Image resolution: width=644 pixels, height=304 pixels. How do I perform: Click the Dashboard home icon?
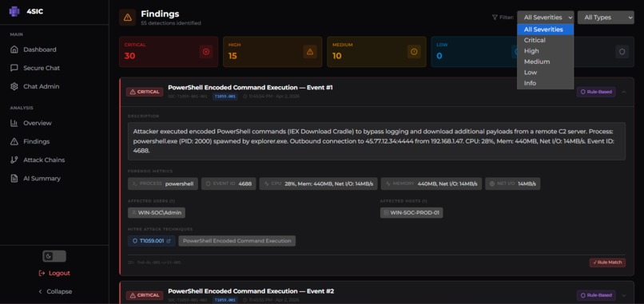coord(14,49)
